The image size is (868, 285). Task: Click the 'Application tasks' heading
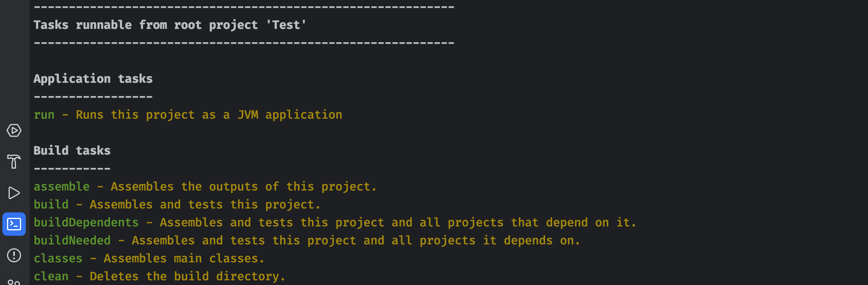93,79
